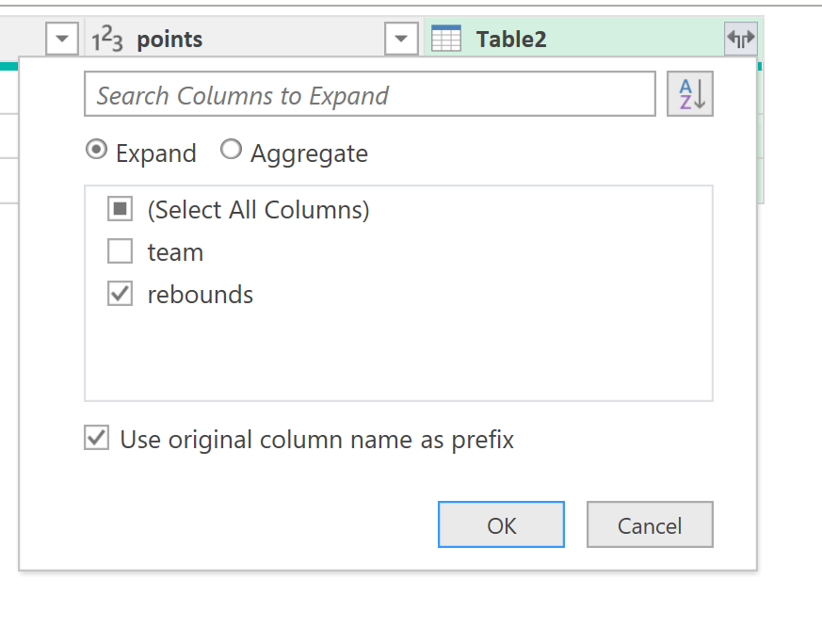Click the expand arrows icon on Table2 column

(x=741, y=39)
